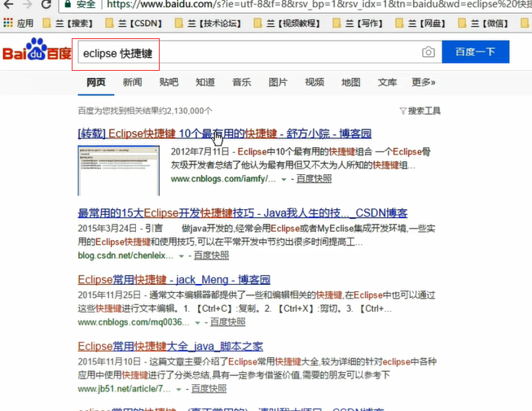Click the first result's thumbnail image

[118, 171]
